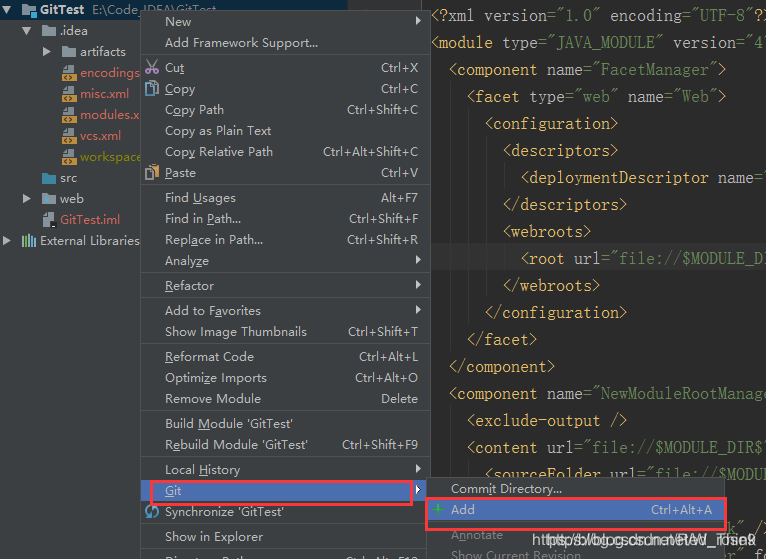Select the src folder name

(68, 178)
